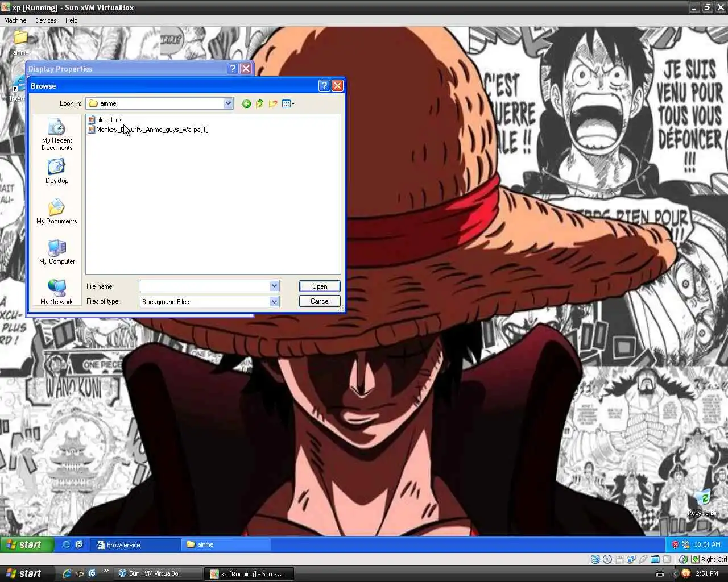Viewport: 728px width, 582px height.
Task: Click Open button in Browse dialog
Action: (x=320, y=286)
